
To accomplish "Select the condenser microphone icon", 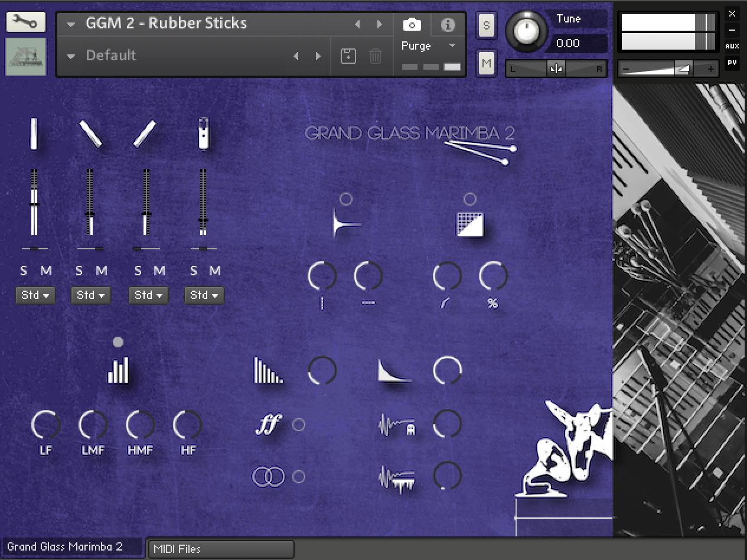I will click(x=203, y=134).
